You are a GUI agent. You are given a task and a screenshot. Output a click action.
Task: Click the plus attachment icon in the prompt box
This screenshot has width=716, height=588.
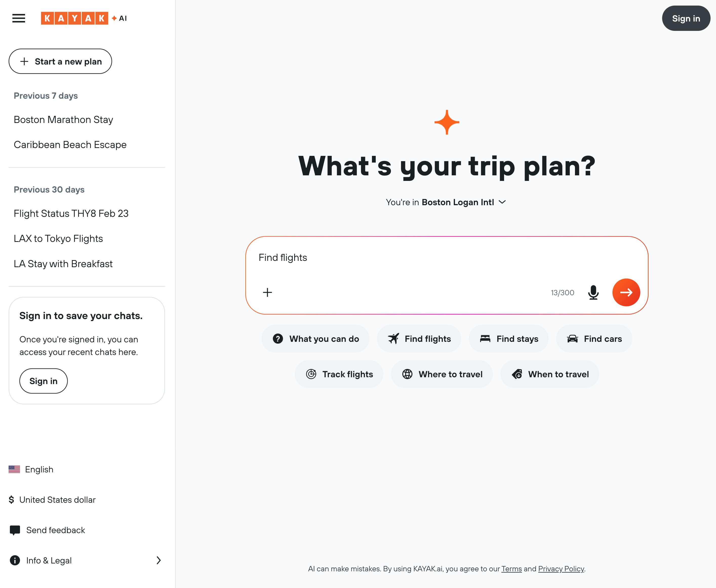(x=267, y=292)
